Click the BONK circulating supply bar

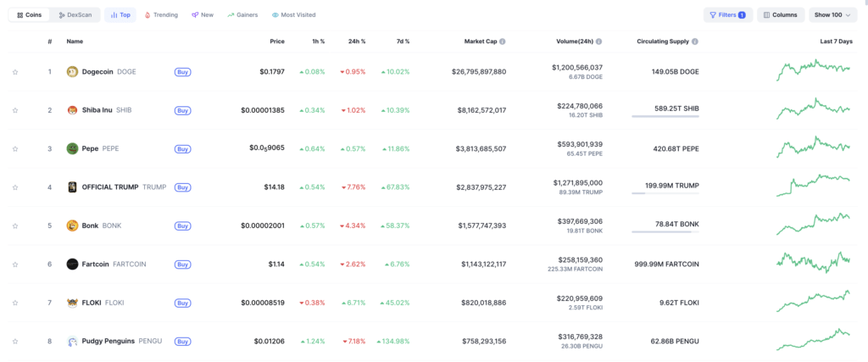pyautogui.click(x=665, y=232)
